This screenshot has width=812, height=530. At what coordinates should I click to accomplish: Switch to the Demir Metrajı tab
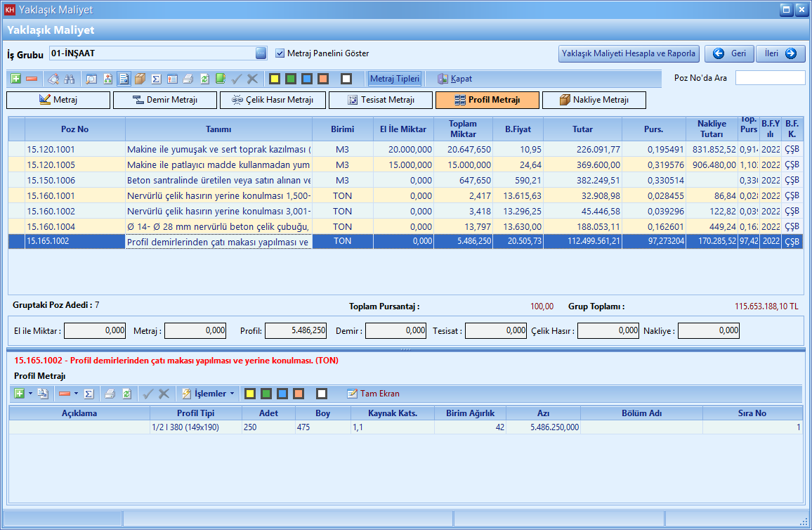click(165, 101)
